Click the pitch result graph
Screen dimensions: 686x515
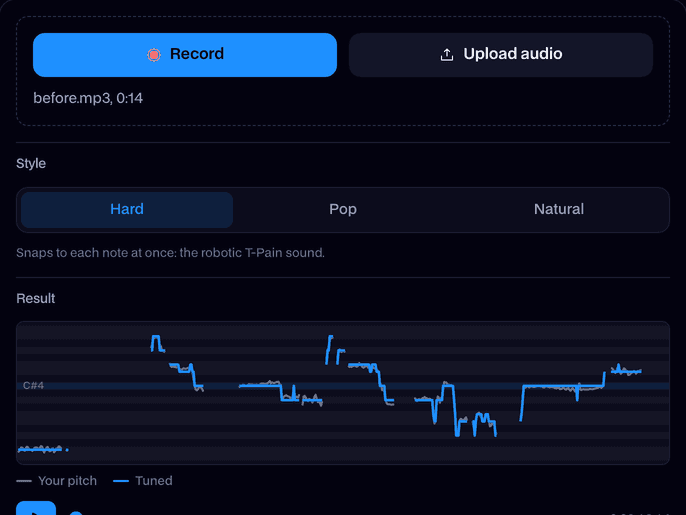coord(343,393)
